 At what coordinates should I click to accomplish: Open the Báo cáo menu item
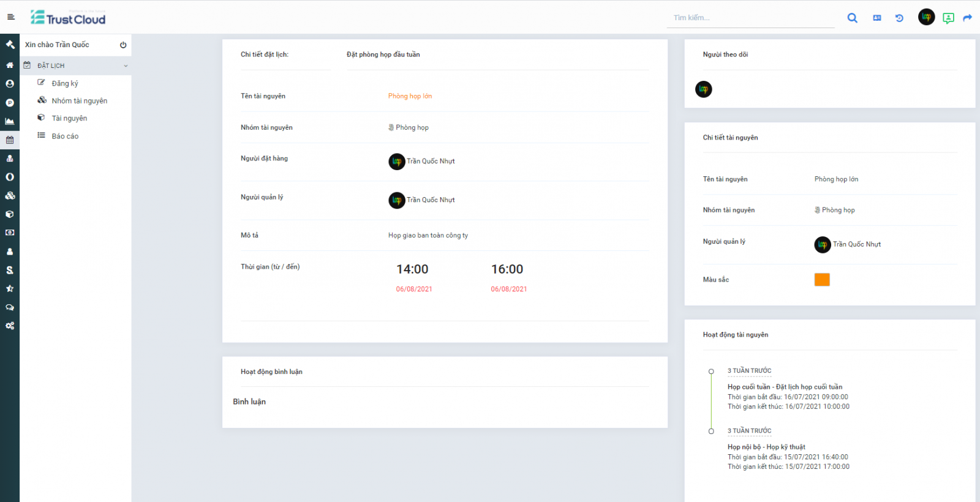pos(65,136)
